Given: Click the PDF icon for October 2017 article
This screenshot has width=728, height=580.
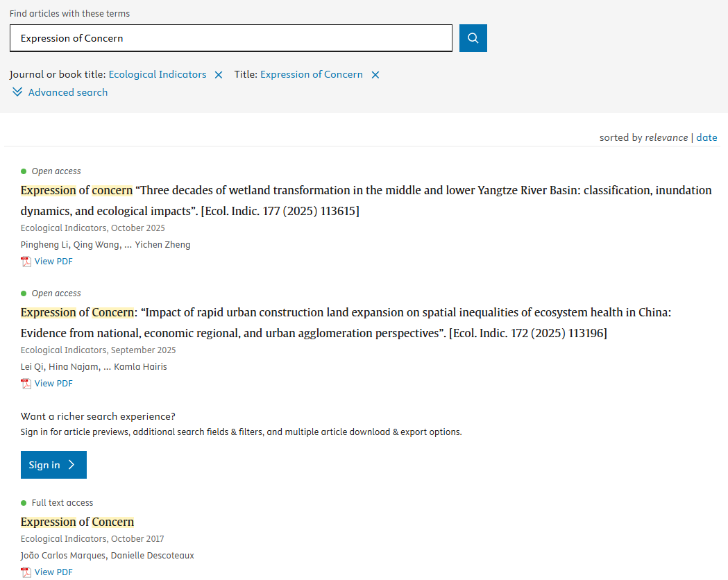Looking at the screenshot, I should [26, 572].
